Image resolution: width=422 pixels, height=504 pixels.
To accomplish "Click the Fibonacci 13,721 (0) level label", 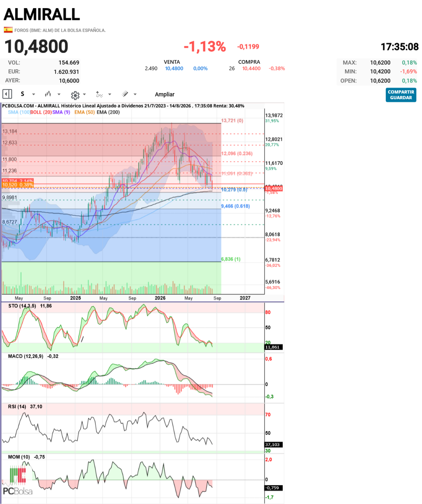I will pos(232,120).
